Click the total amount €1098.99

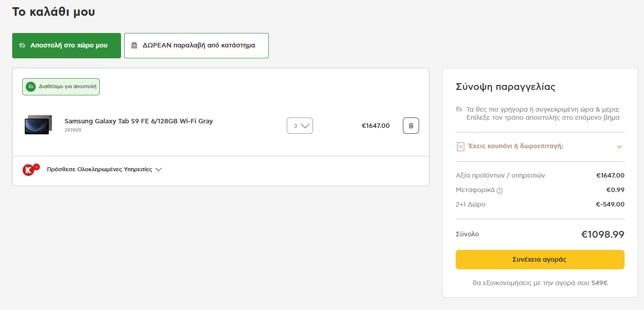602,235
